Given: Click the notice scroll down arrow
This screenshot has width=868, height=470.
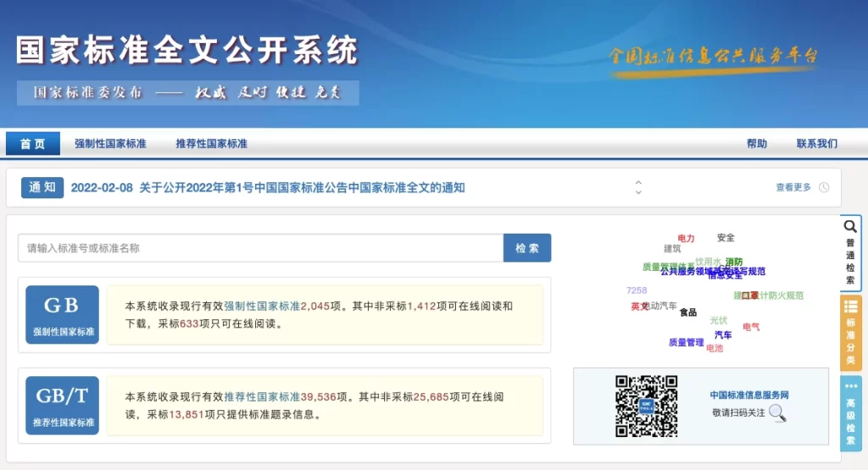Looking at the screenshot, I should (638, 192).
